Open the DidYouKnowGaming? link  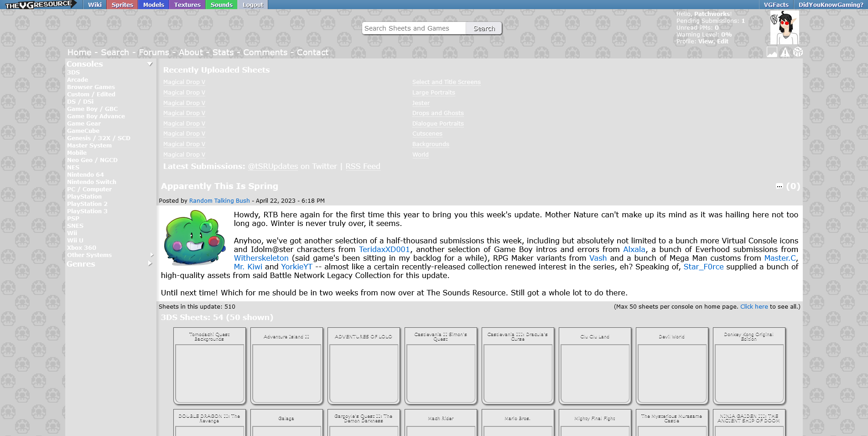831,5
